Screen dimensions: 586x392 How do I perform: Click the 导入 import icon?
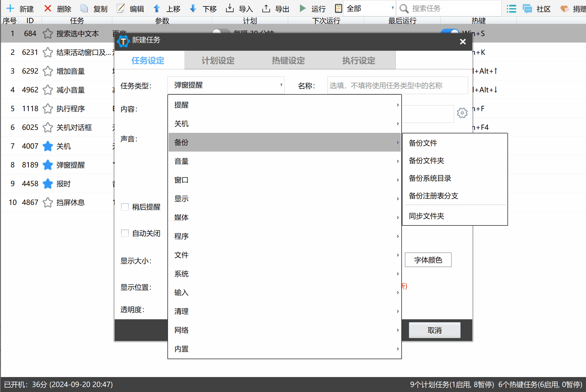tap(230, 9)
